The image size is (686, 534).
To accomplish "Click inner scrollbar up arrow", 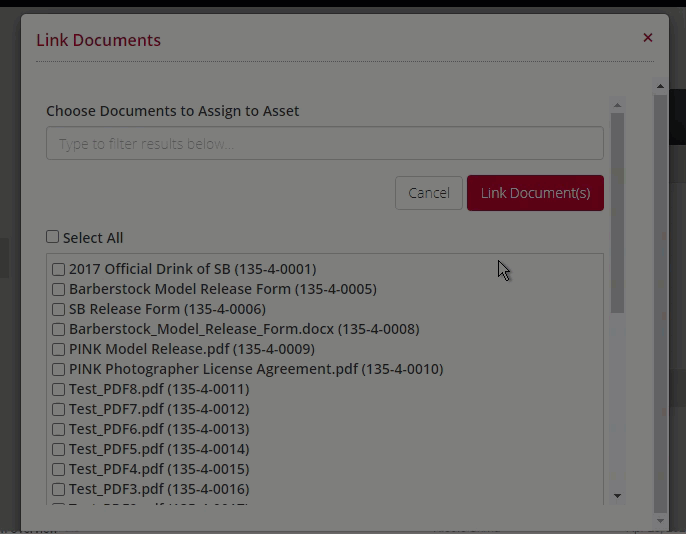I will (617, 105).
